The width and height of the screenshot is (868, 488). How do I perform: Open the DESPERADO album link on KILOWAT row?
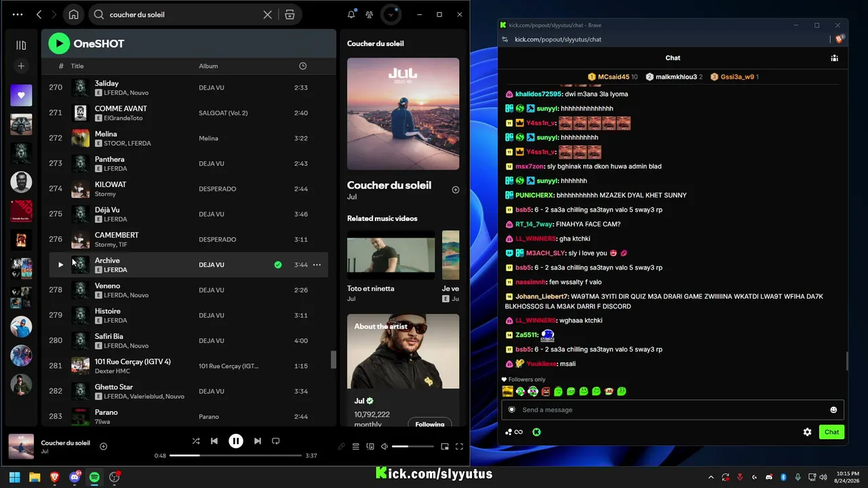coord(218,189)
